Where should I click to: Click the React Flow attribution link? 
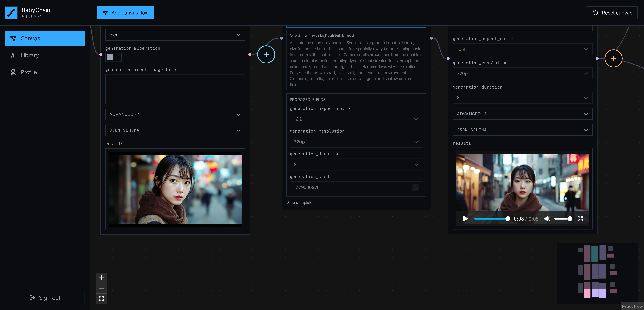coord(632,306)
